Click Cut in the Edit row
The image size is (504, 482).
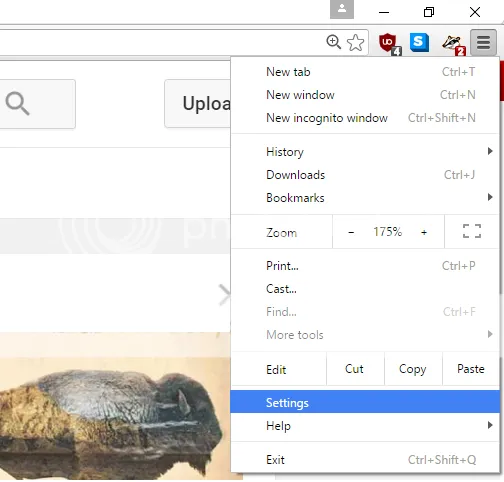coord(355,369)
